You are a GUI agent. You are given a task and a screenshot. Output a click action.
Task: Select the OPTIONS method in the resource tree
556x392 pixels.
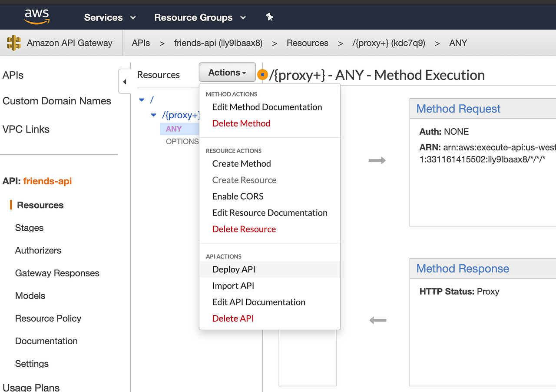(182, 141)
